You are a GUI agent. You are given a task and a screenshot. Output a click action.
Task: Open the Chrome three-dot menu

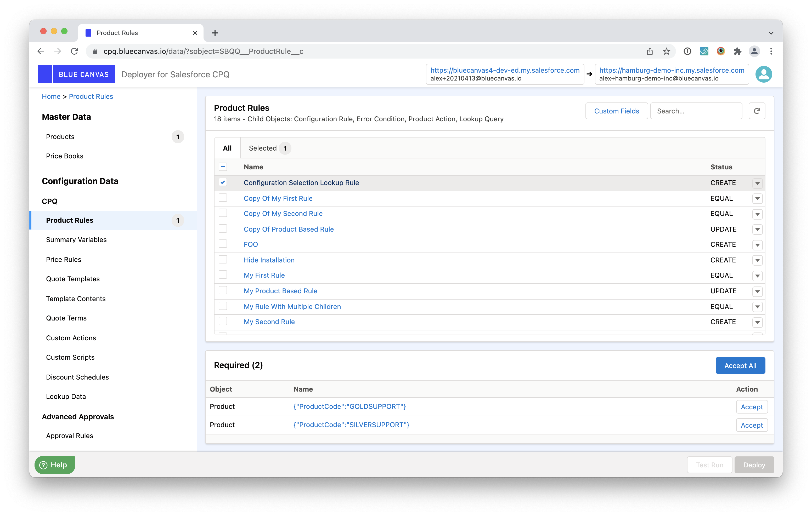(x=771, y=51)
